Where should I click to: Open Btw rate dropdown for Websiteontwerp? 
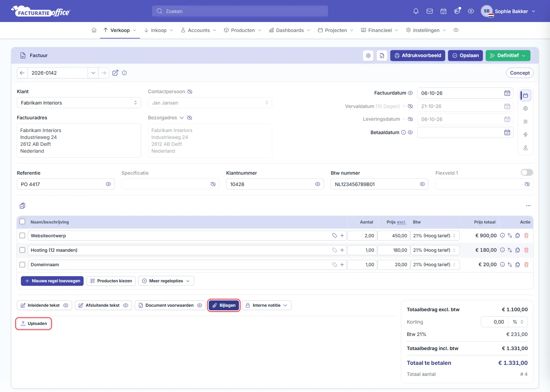[435, 236]
